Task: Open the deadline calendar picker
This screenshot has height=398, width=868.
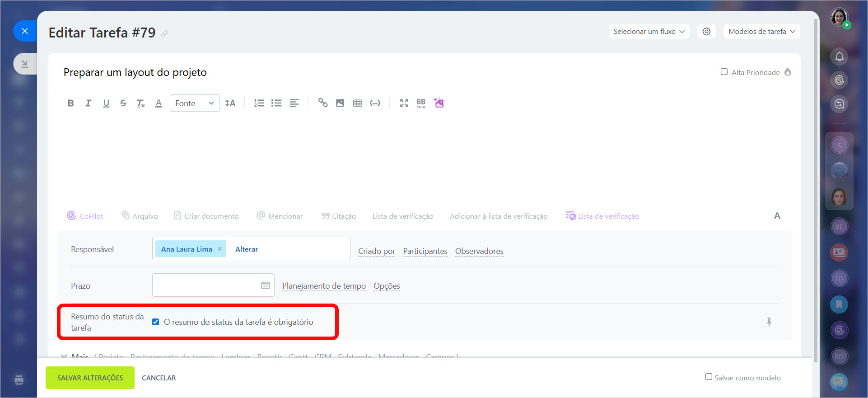Action: tap(266, 286)
